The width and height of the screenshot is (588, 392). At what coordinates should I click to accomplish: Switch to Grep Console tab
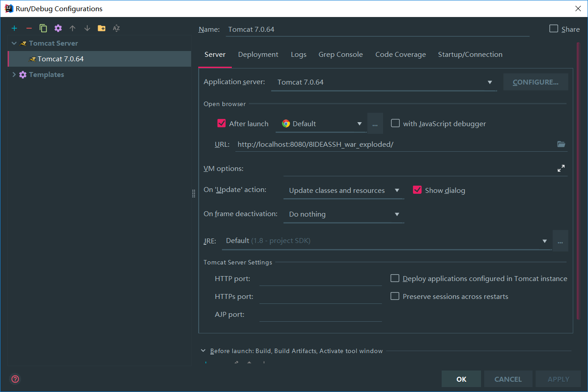click(341, 55)
